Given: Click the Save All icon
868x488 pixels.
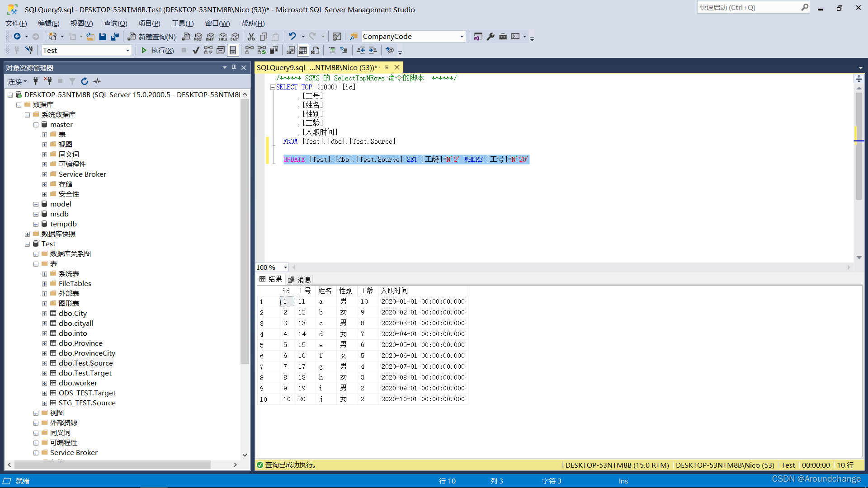Looking at the screenshot, I should click(x=115, y=37).
